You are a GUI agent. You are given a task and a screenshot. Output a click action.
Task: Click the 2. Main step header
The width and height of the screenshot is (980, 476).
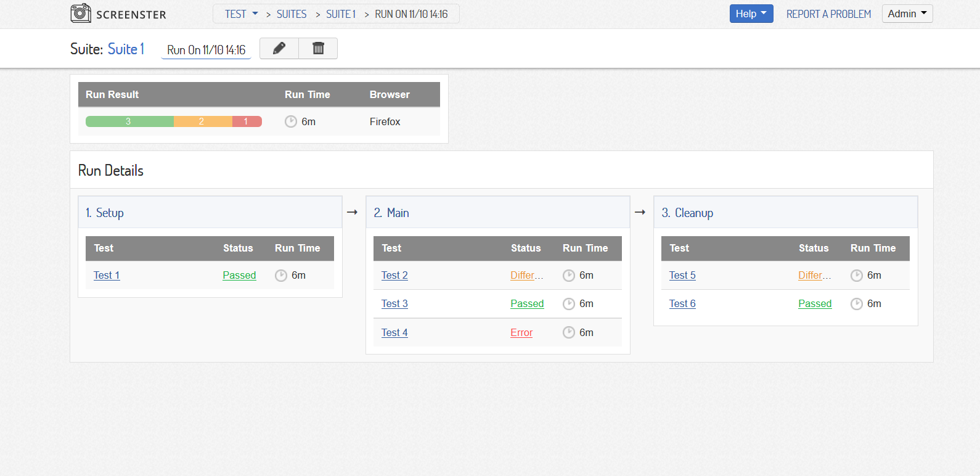click(x=498, y=213)
